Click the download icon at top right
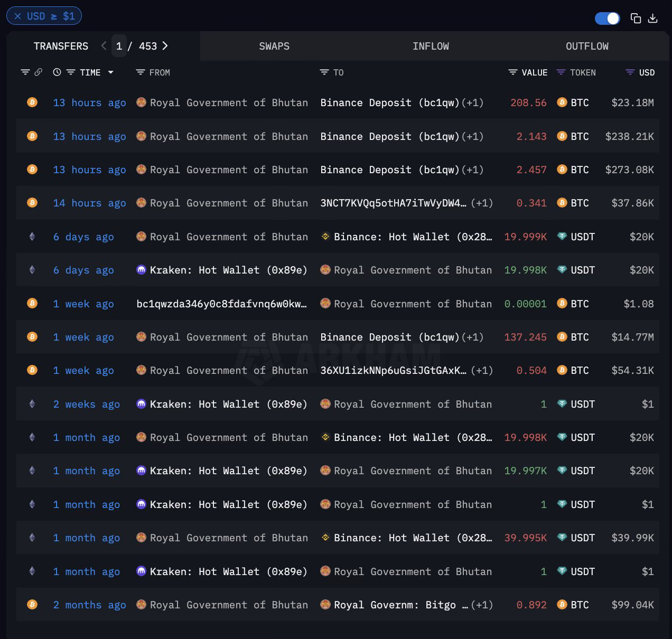The height and width of the screenshot is (639, 672). 653,18
